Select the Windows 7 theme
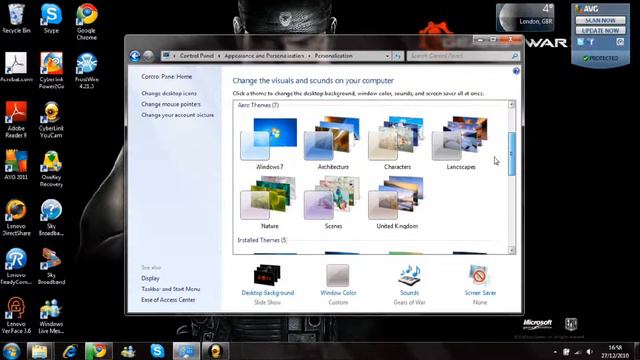640x360 pixels. (269, 144)
